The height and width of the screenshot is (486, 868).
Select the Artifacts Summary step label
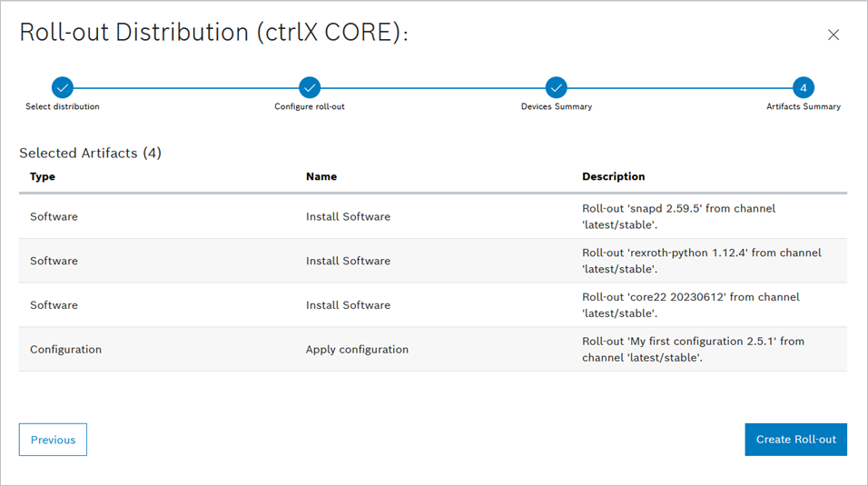803,106
